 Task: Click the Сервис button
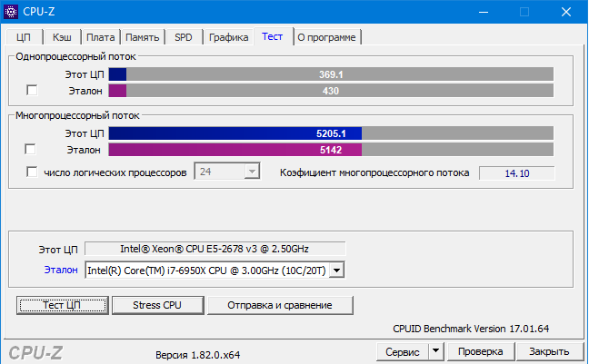coord(403,351)
